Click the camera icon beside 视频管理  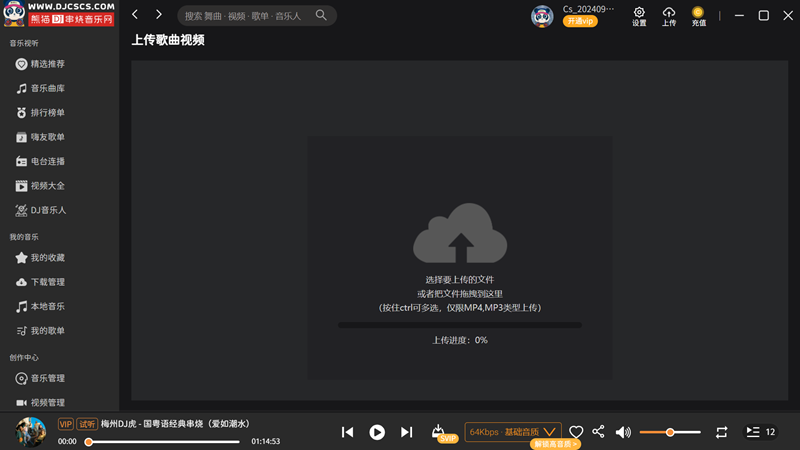point(21,403)
